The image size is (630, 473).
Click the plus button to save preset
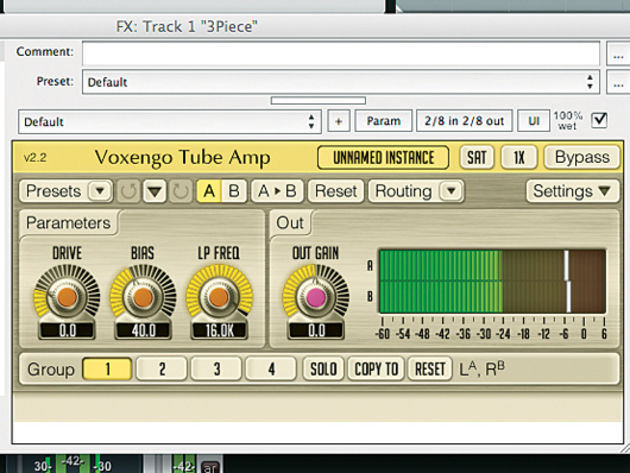point(339,121)
